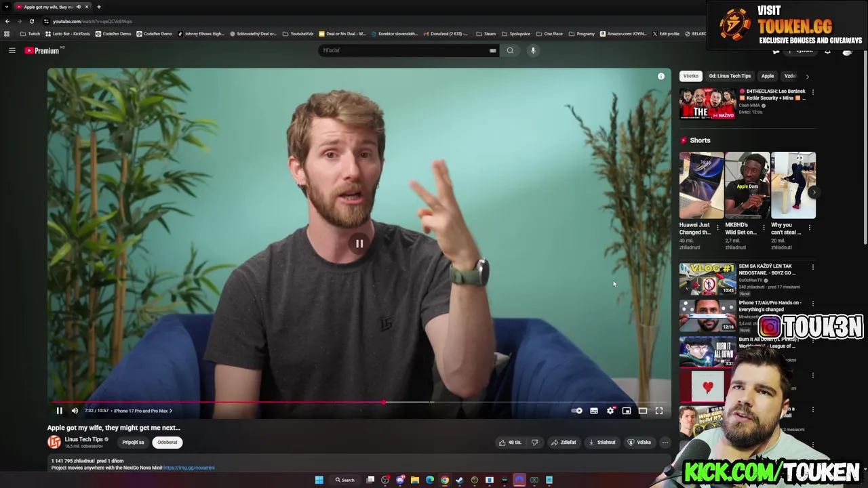Open the tab search dropdown arrow
Screen dimensions: 868x488
point(6,7)
